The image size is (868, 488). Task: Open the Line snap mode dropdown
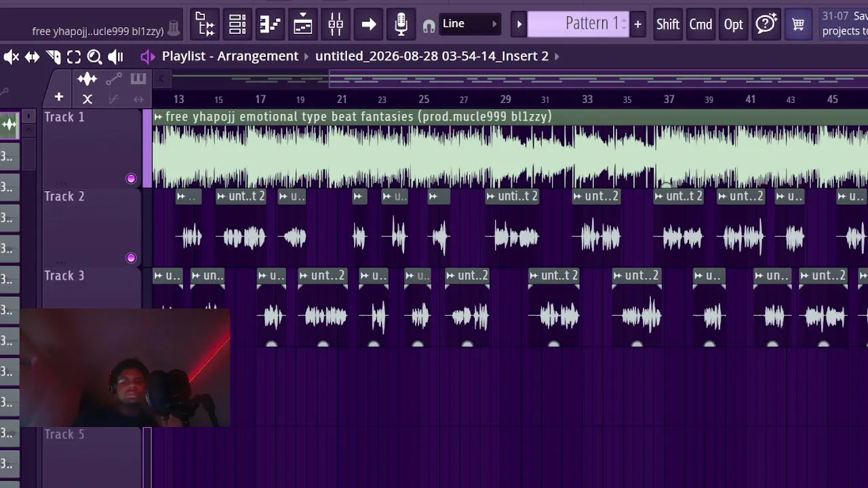469,24
